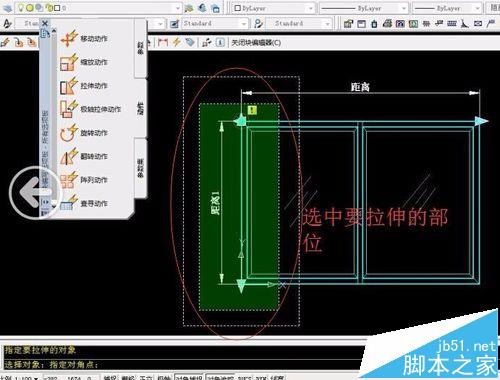Expand the text style dropdown arrow

[x=160, y=24]
